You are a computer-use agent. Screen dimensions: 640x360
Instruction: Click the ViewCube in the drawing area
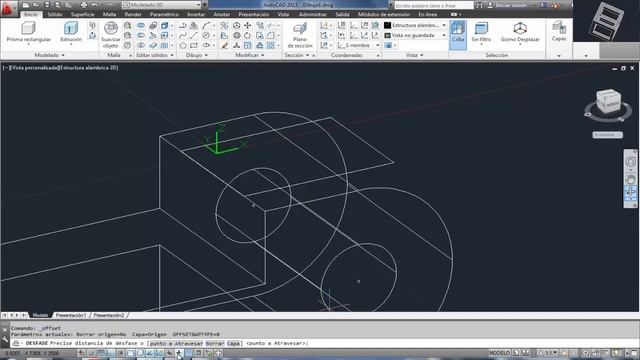(608, 102)
